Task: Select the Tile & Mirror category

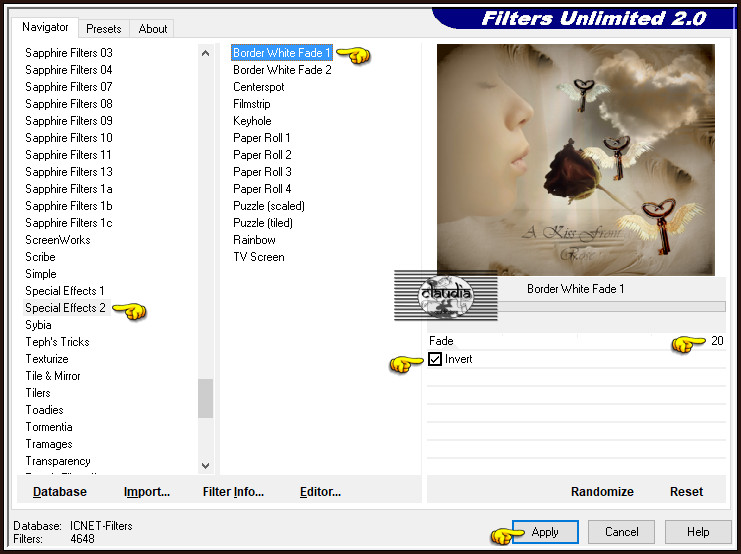Action: click(x=52, y=376)
